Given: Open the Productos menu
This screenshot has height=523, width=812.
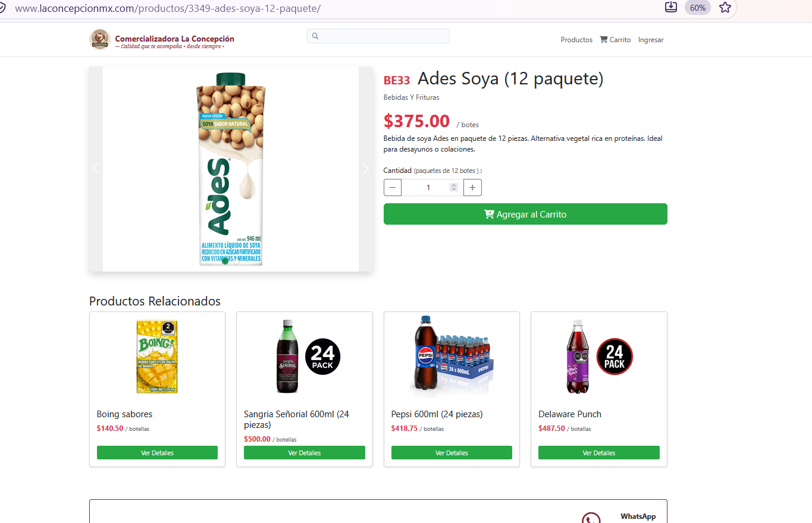Looking at the screenshot, I should tap(576, 40).
